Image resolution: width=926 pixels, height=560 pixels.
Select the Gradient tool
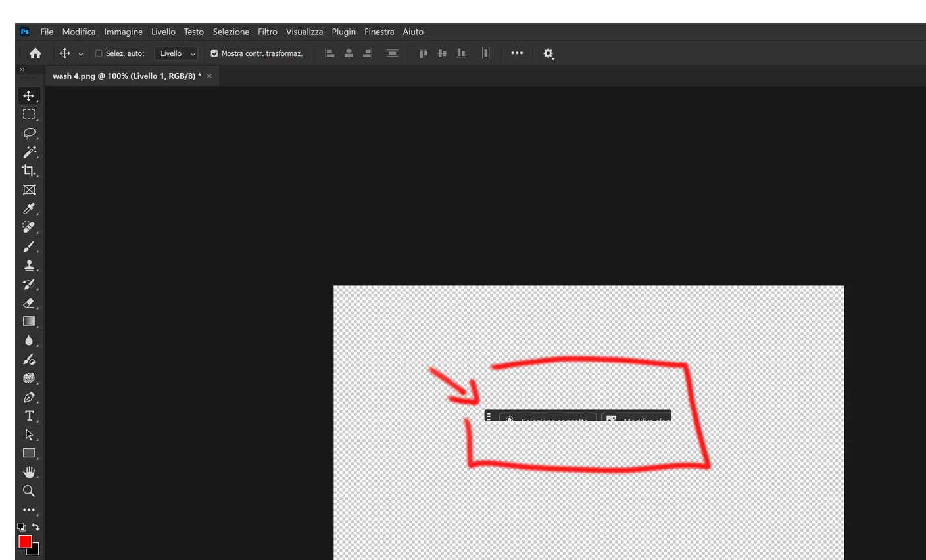pyautogui.click(x=29, y=321)
